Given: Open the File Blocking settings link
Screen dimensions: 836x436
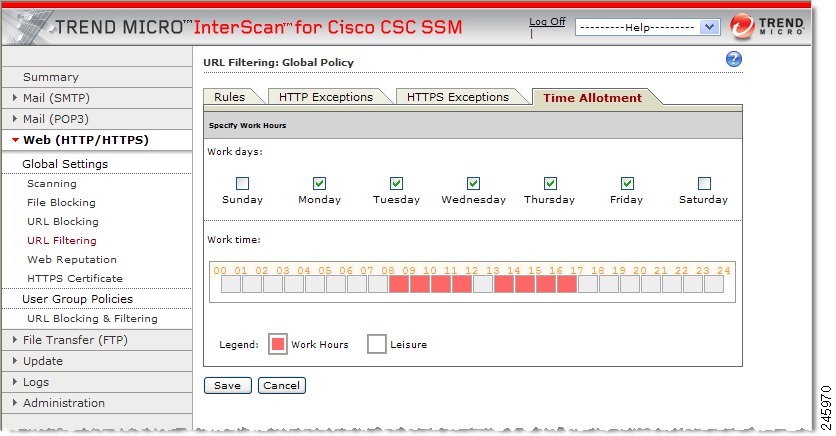Looking at the screenshot, I should pos(61,203).
